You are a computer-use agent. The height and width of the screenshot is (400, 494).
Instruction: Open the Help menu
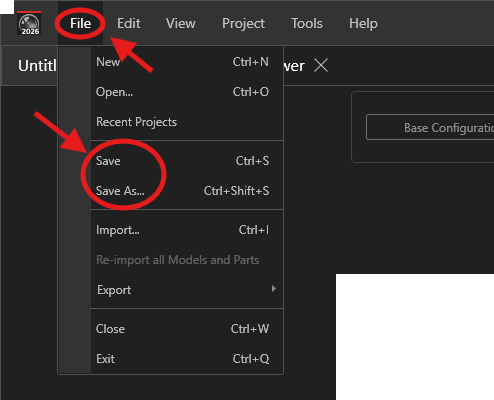(363, 23)
